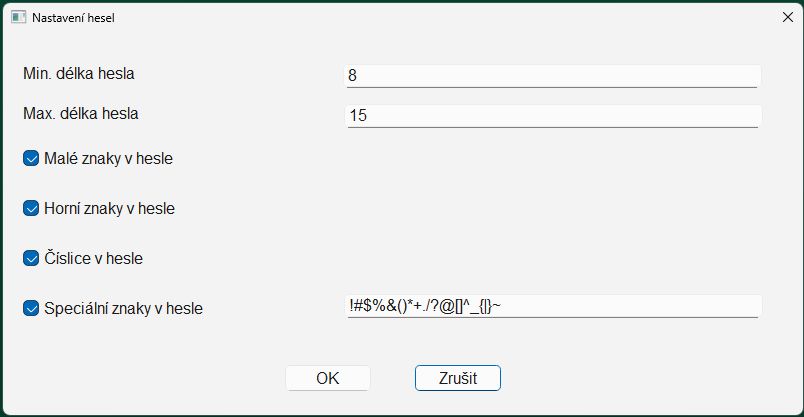Focus the Max. délka hesla input field
The height and width of the screenshot is (417, 804).
click(x=553, y=116)
